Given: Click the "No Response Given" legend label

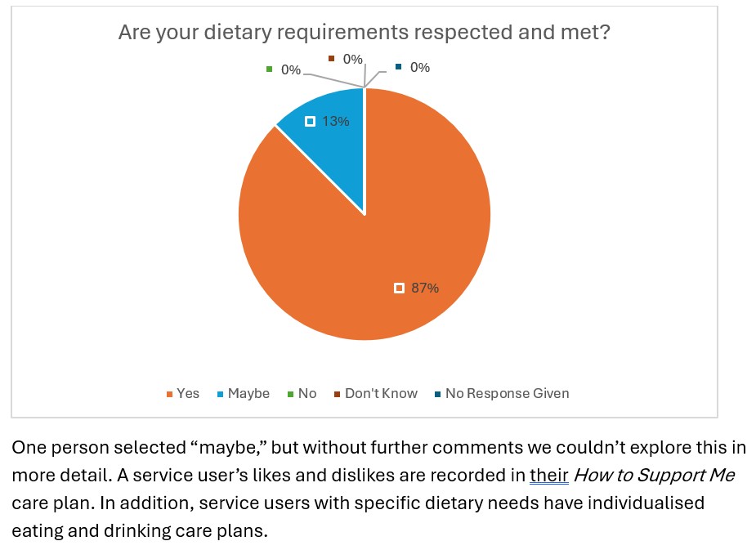Looking at the screenshot, I should [x=507, y=394].
